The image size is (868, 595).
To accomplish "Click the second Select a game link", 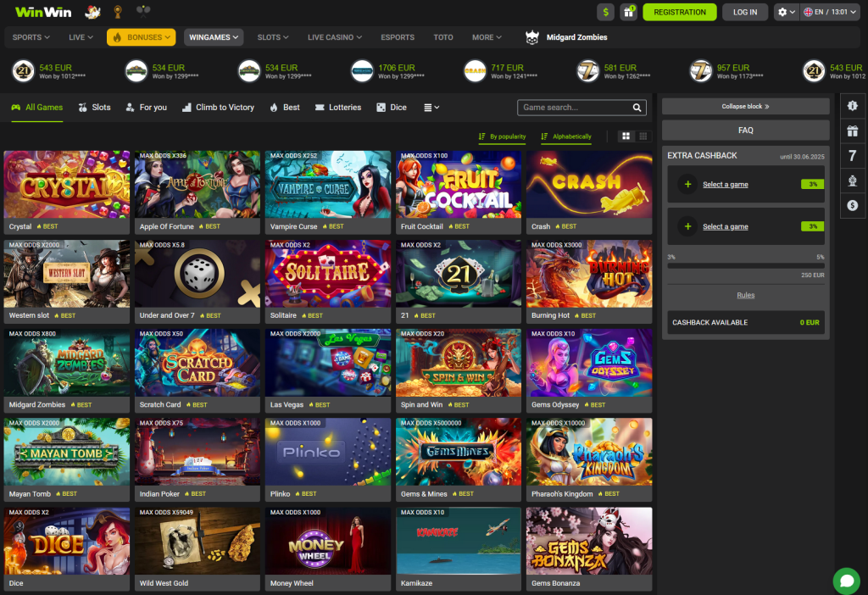I will point(726,226).
